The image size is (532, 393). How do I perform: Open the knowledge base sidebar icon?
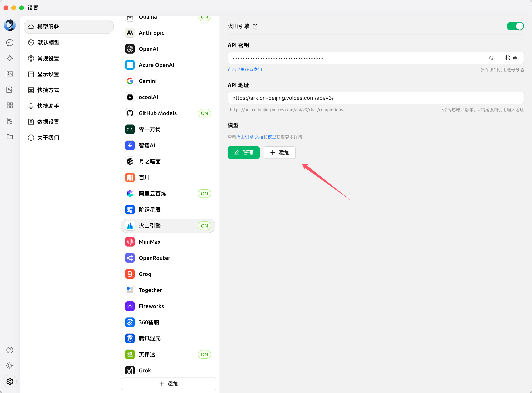[x=10, y=121]
